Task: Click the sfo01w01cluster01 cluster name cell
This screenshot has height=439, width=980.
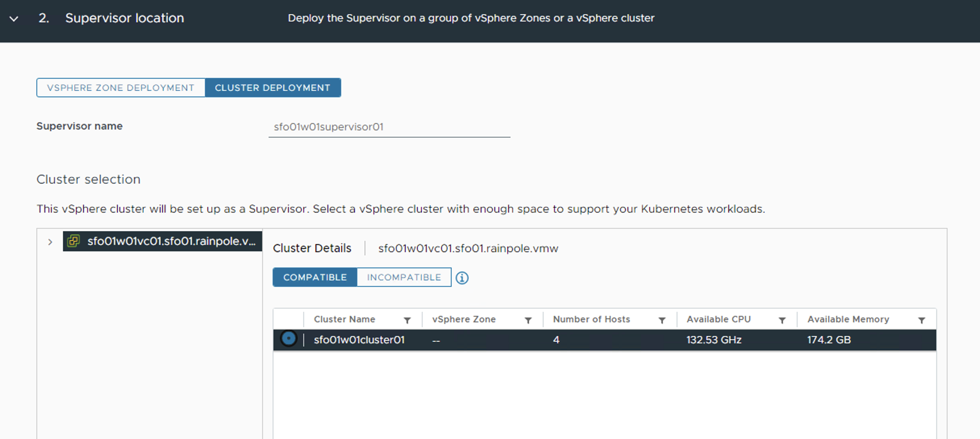Action: tap(359, 340)
